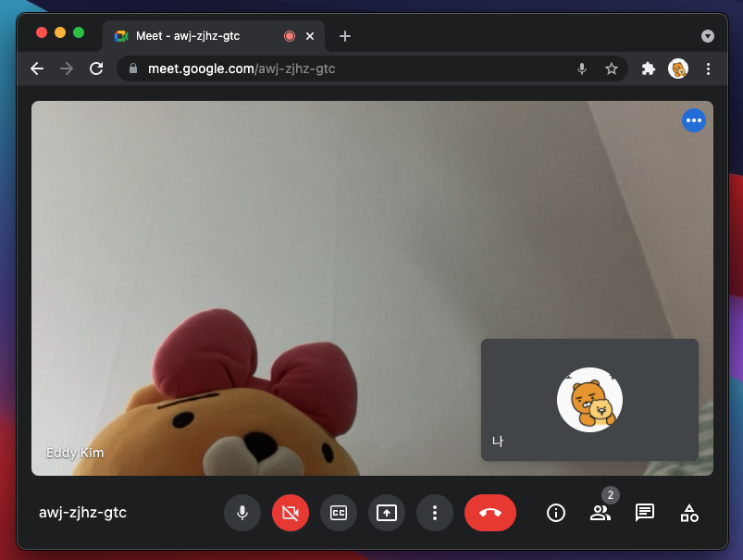Click the red recording indicator on tab

pos(290,36)
